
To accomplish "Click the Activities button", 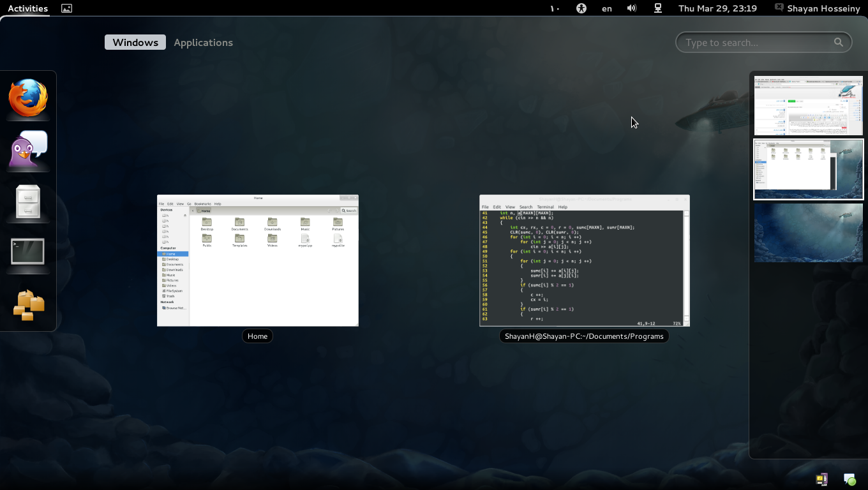I will (27, 8).
